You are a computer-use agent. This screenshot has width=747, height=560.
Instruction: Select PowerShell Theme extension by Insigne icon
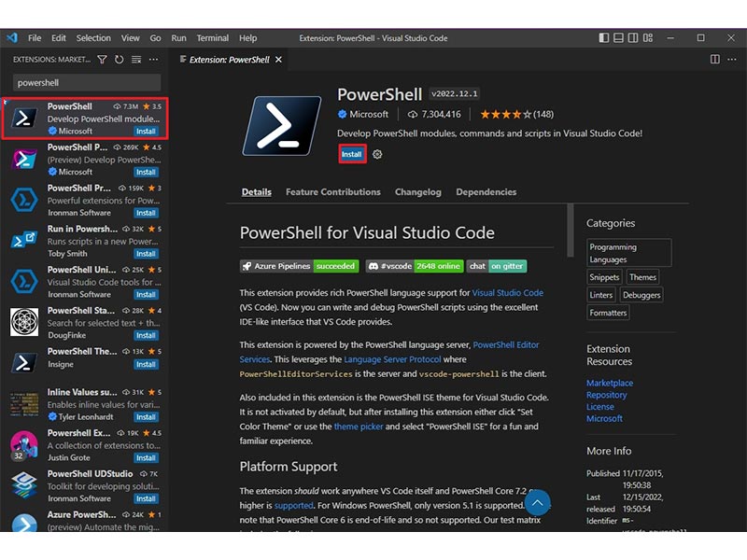[x=24, y=363]
